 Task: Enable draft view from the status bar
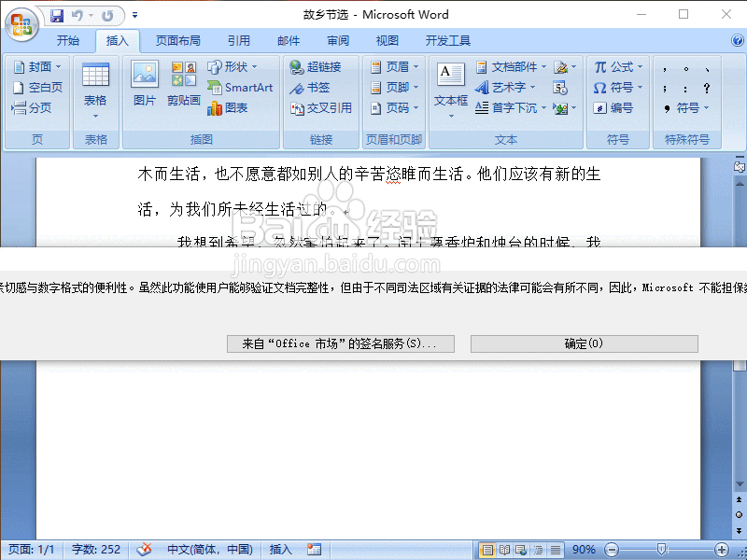(556, 550)
